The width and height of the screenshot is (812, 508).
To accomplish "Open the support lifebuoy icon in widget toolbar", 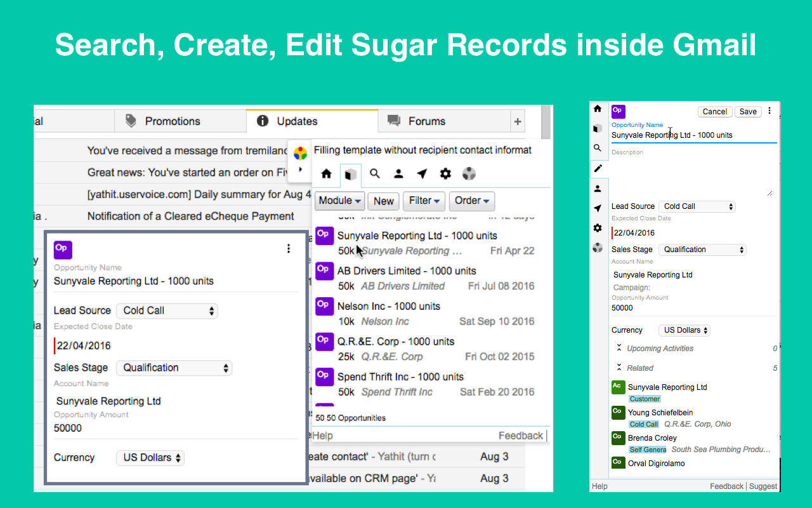I will 469,173.
